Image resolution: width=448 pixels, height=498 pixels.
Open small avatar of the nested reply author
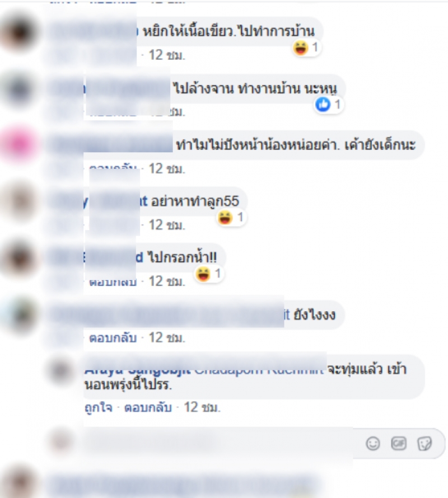tap(61, 370)
